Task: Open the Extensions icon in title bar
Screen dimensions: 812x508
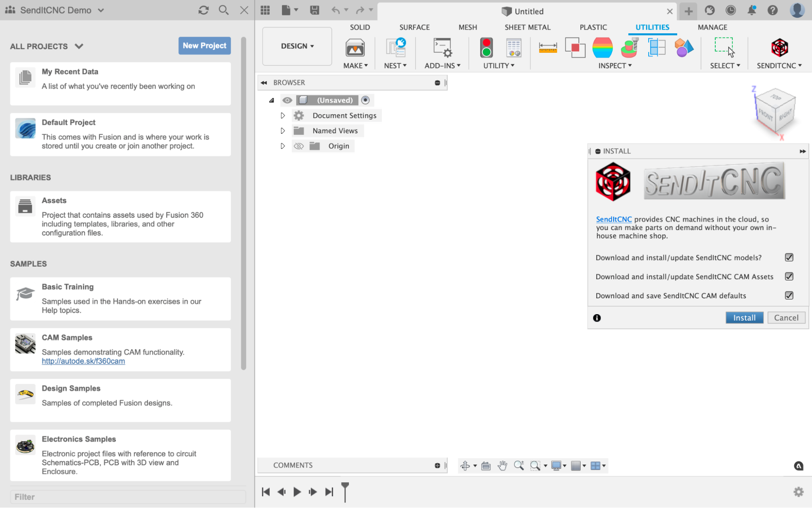Action: [x=709, y=10]
